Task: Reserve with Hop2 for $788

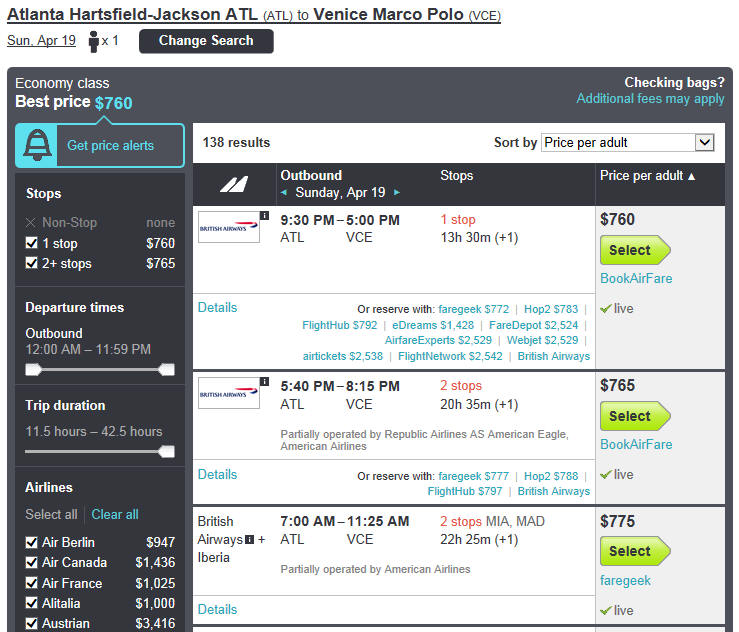Action: [x=551, y=476]
